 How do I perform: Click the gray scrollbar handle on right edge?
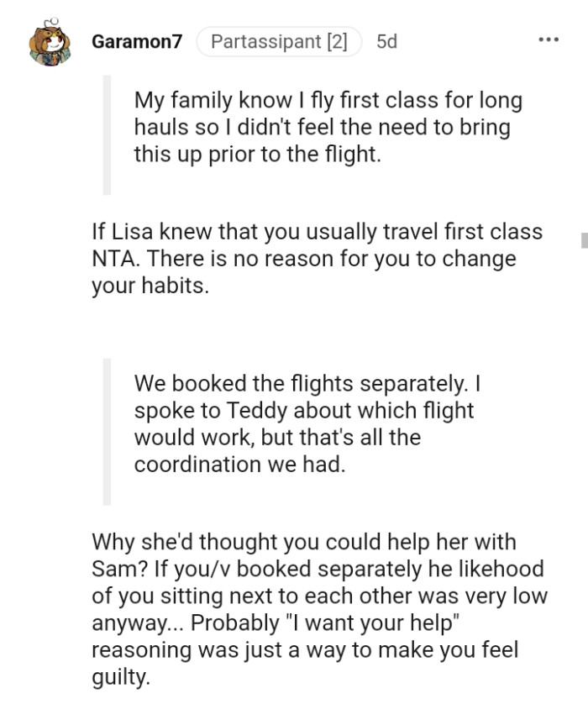[584, 239]
